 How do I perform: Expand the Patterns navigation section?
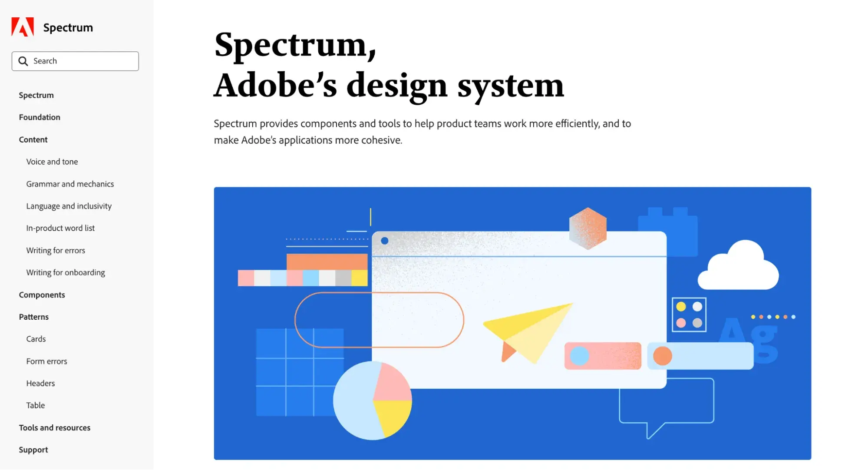point(33,316)
